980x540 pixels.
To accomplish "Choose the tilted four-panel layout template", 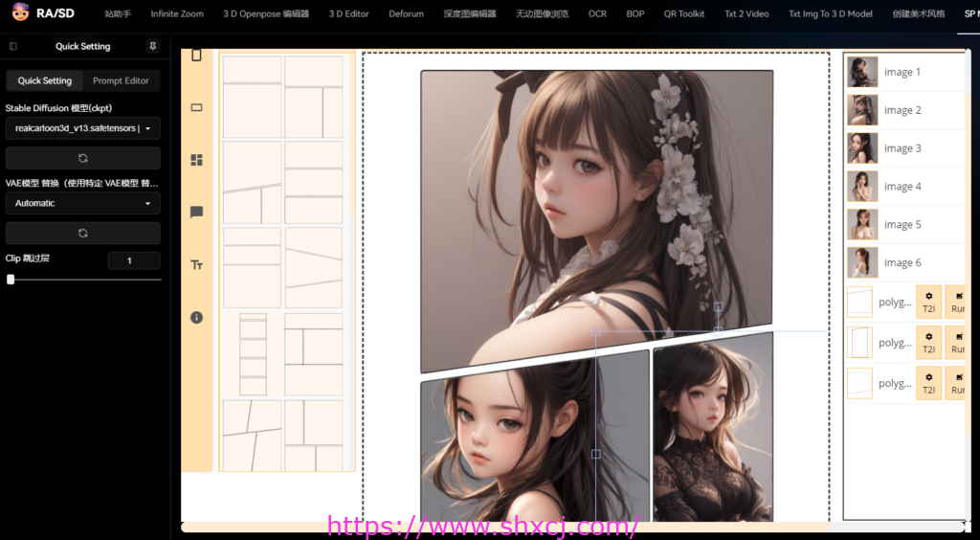I will tap(252, 436).
